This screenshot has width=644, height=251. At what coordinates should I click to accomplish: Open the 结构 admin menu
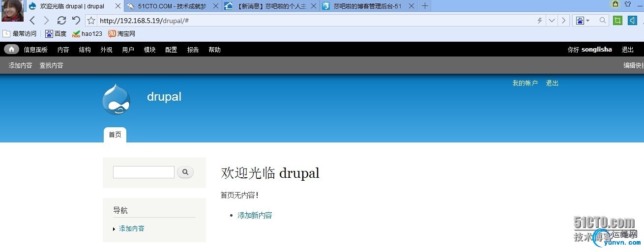click(85, 50)
